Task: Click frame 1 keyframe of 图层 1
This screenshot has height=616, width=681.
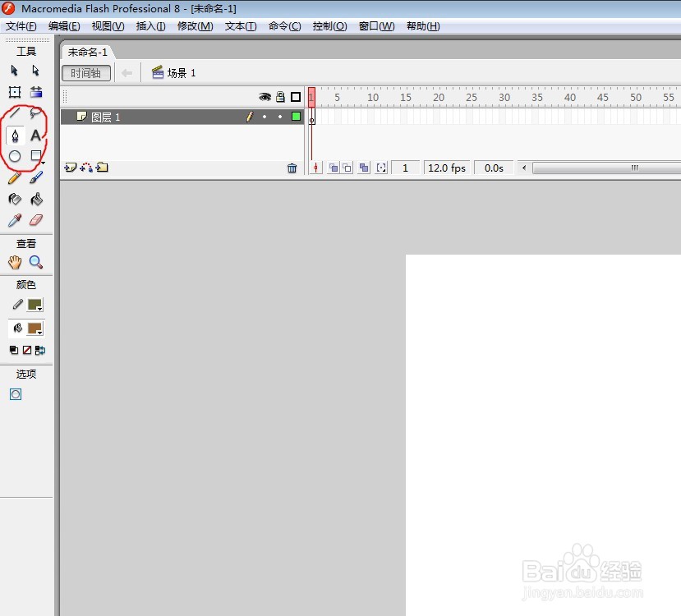Action: (x=312, y=117)
